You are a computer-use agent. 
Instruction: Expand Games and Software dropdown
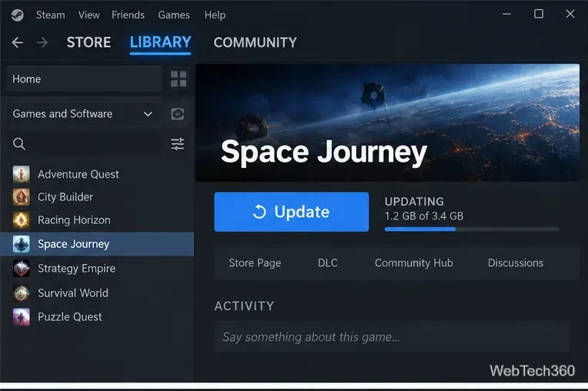click(84, 114)
